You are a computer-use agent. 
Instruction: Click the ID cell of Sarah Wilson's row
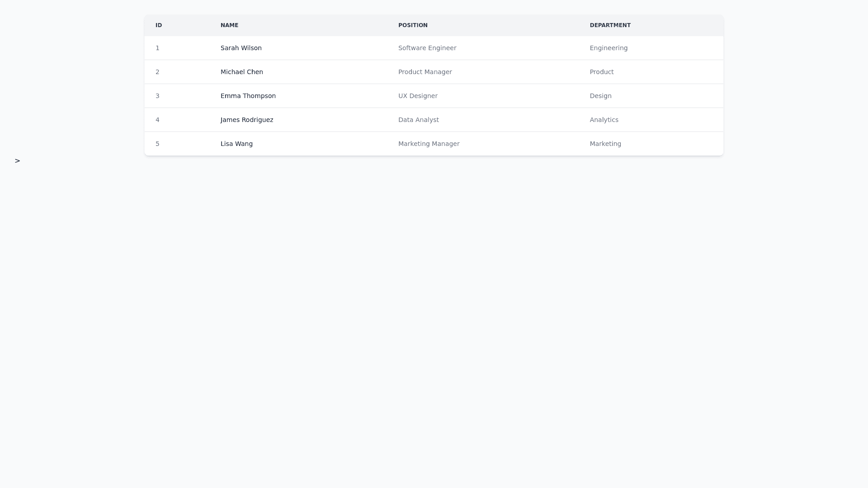[157, 48]
